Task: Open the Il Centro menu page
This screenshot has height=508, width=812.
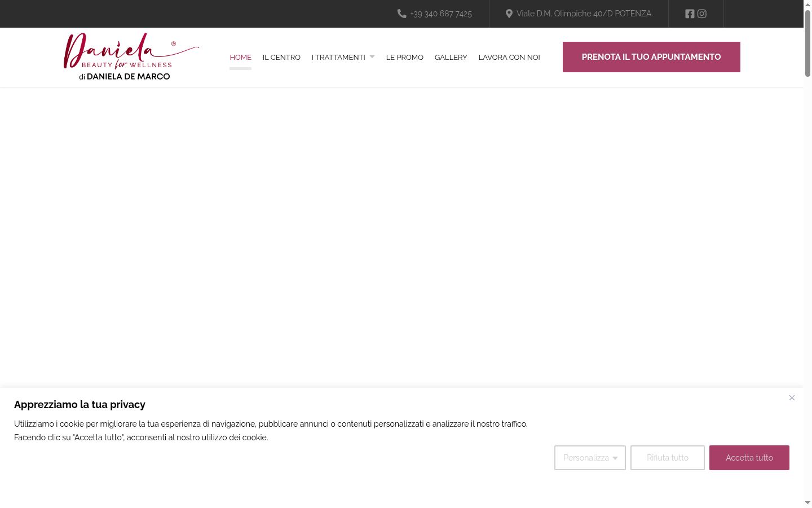Action: [281, 57]
